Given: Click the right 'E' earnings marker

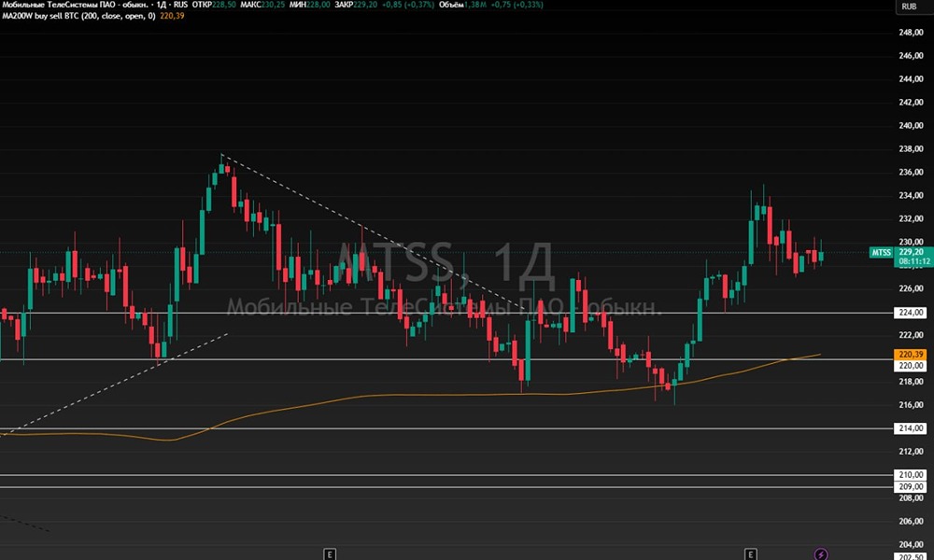Looking at the screenshot, I should 751,554.
